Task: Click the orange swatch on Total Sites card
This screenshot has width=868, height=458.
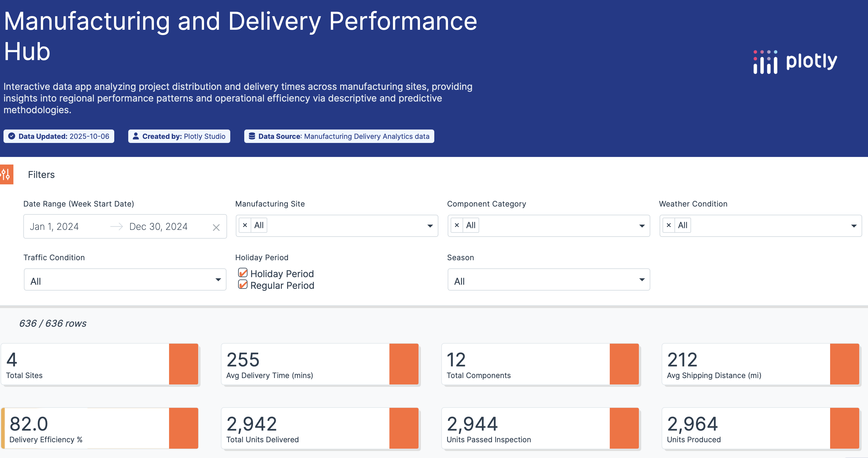Action: point(183,364)
